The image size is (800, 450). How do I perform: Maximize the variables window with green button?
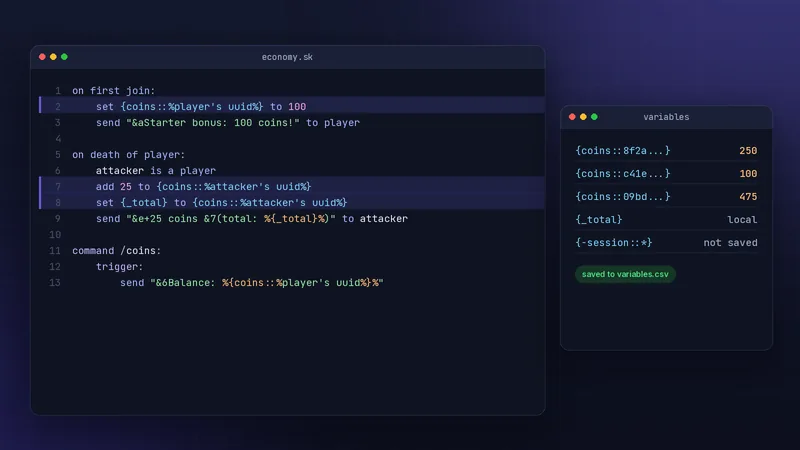[x=594, y=117]
